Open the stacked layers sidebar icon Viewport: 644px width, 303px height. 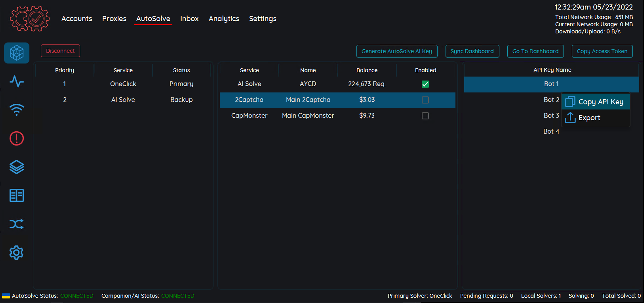pos(17,167)
